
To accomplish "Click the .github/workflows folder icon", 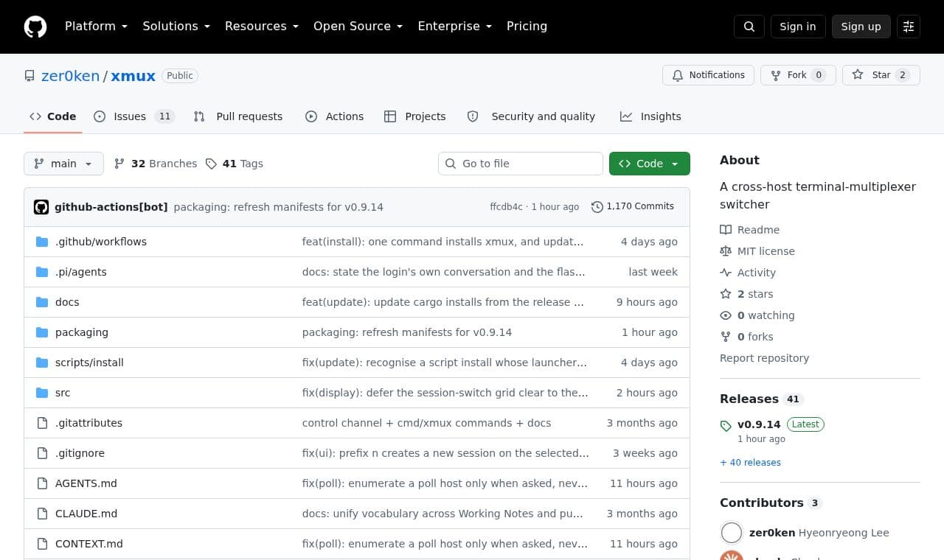I will click(x=42, y=242).
